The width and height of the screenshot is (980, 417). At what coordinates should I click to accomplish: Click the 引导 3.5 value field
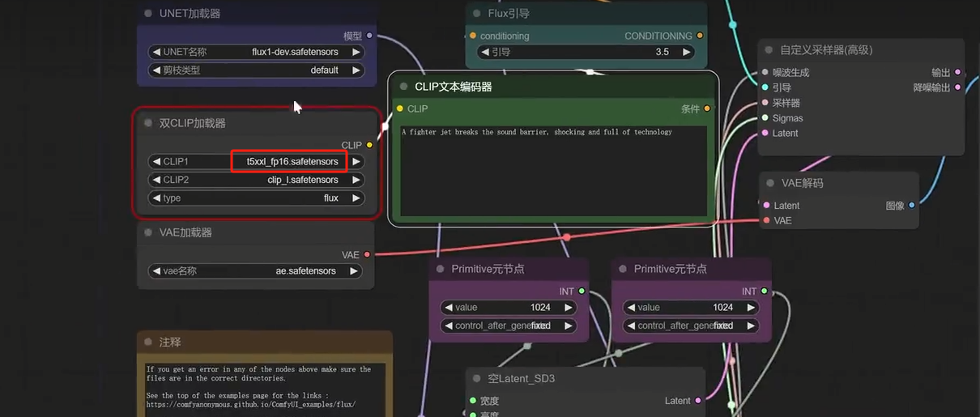tap(586, 52)
